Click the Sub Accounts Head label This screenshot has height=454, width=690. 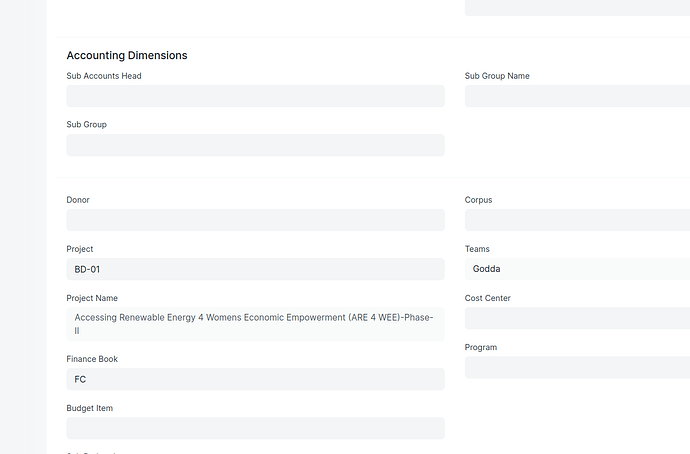[104, 76]
